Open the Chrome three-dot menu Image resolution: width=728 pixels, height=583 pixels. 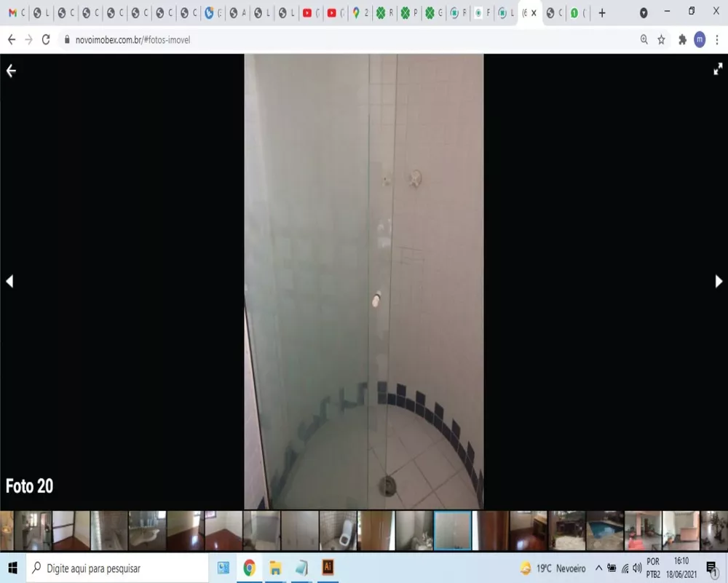pos(717,40)
